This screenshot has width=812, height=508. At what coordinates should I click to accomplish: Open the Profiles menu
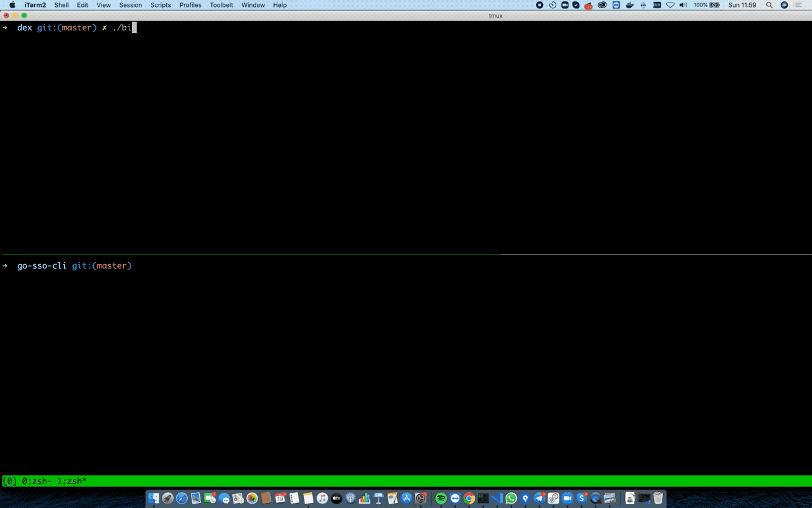[x=190, y=5]
